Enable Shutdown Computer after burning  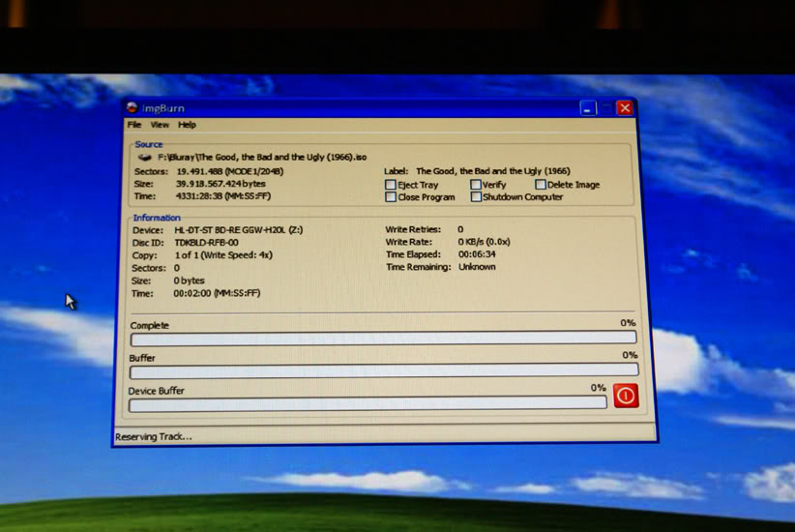point(476,197)
